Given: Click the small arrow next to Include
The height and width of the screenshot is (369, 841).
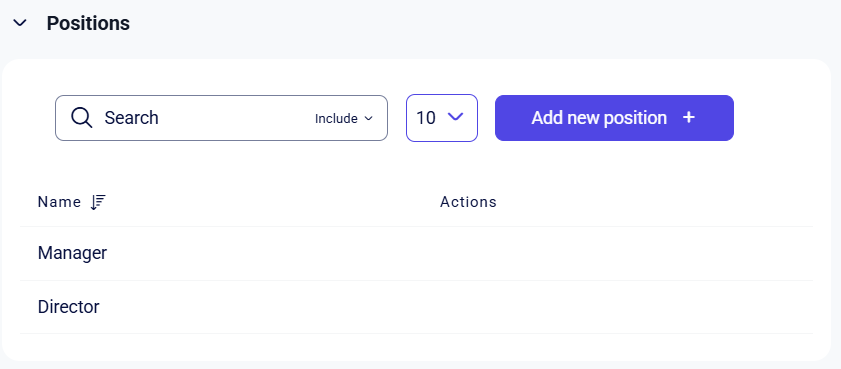Looking at the screenshot, I should pyautogui.click(x=368, y=119).
